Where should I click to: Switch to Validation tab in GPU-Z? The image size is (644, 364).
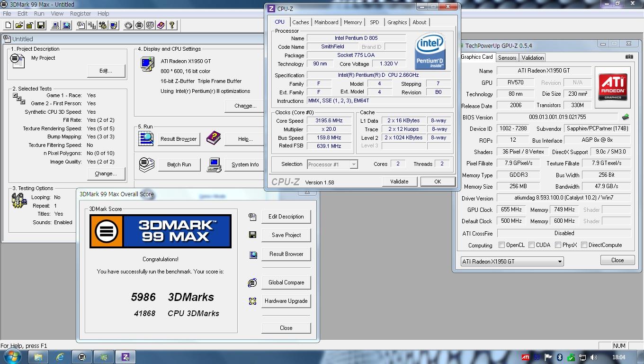pos(533,58)
